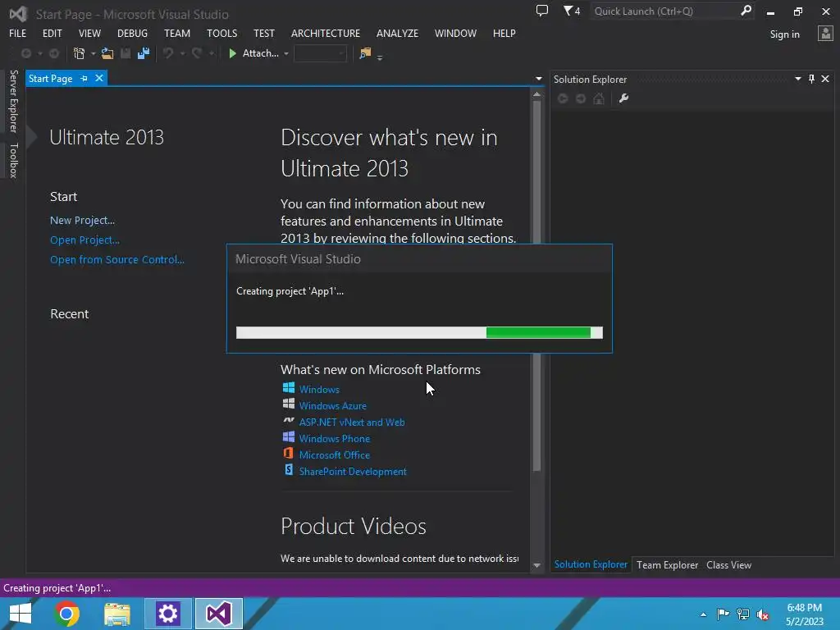The height and width of the screenshot is (630, 840).
Task: Click the Solution Explorer Home icon
Action: [599, 98]
